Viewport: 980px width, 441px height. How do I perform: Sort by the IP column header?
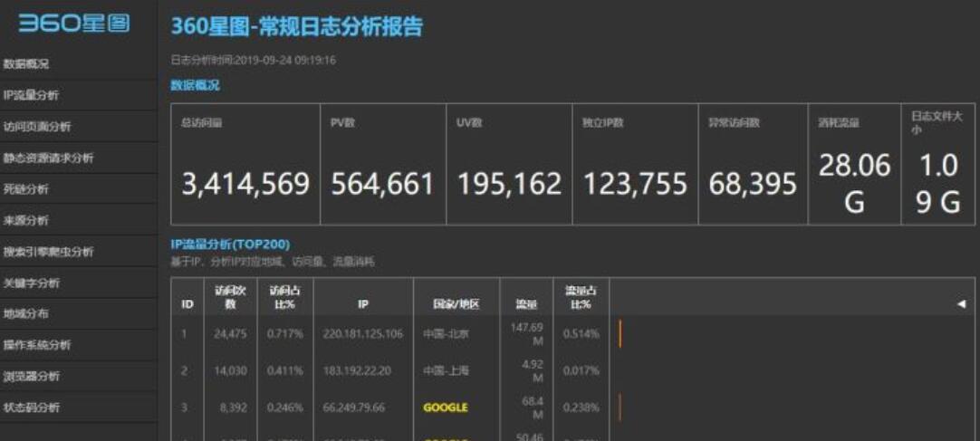[x=363, y=304]
